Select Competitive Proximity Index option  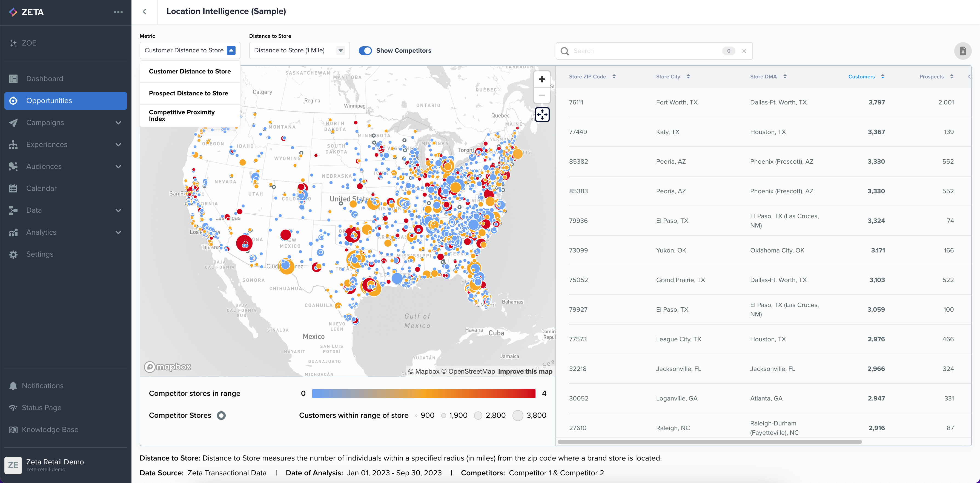pyautogui.click(x=190, y=115)
